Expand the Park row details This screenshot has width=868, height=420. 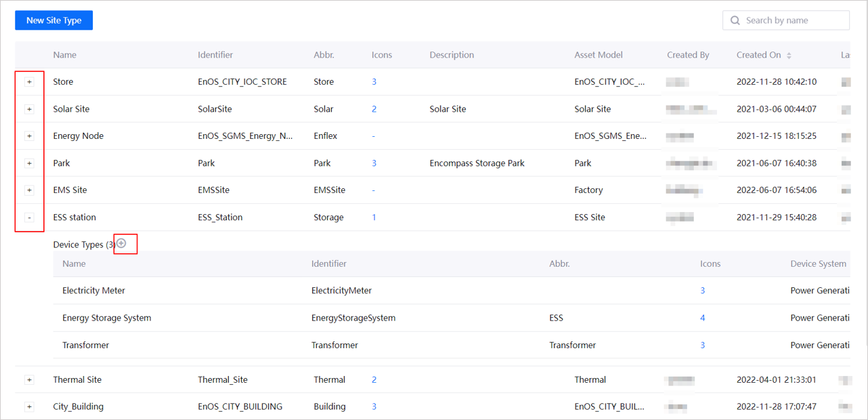pos(29,163)
